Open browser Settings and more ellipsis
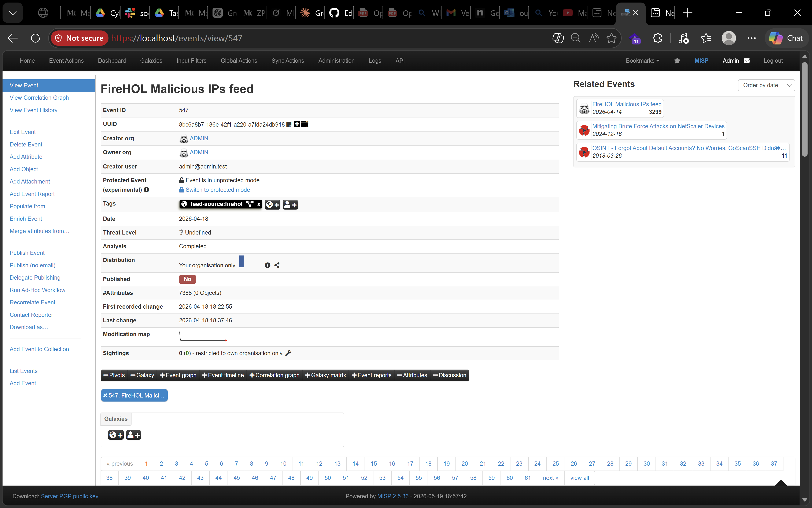The image size is (812, 508). [752, 38]
